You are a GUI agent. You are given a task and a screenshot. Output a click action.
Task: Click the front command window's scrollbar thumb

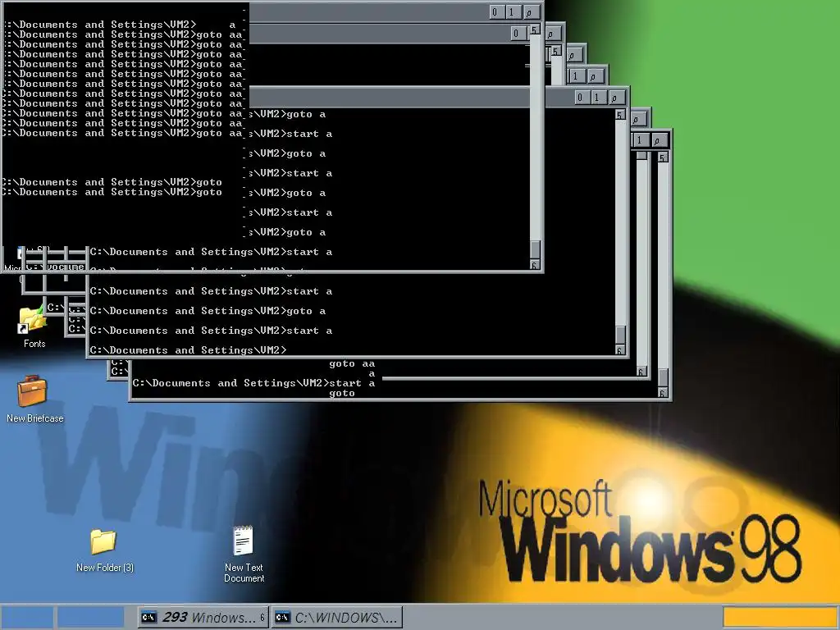point(535,249)
